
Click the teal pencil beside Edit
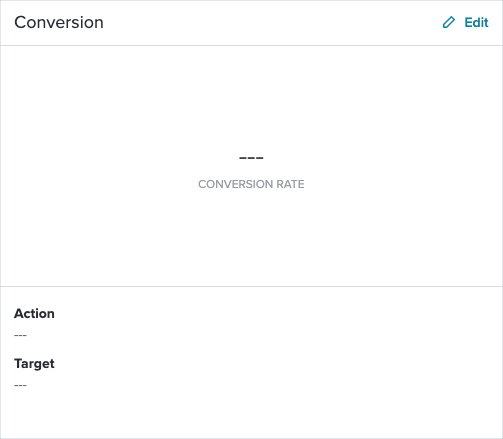[449, 22]
